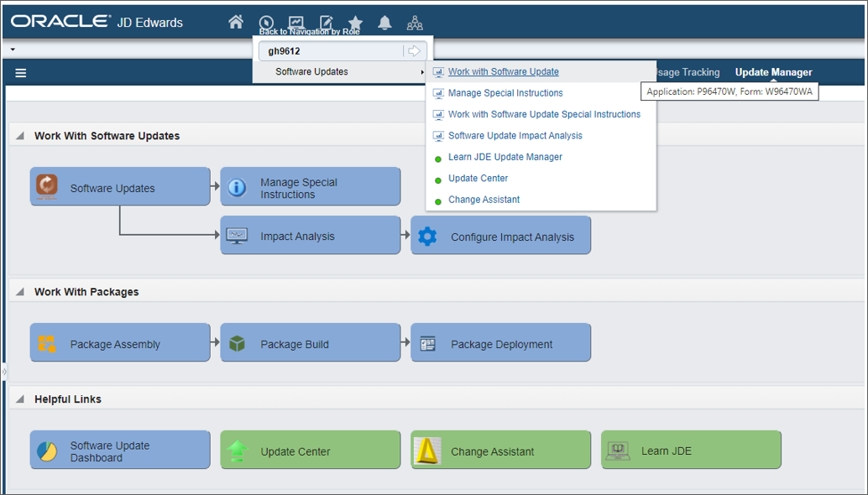868x495 pixels.
Task: Open the small dropdown arrow below Oracle logo
Action: 13,49
